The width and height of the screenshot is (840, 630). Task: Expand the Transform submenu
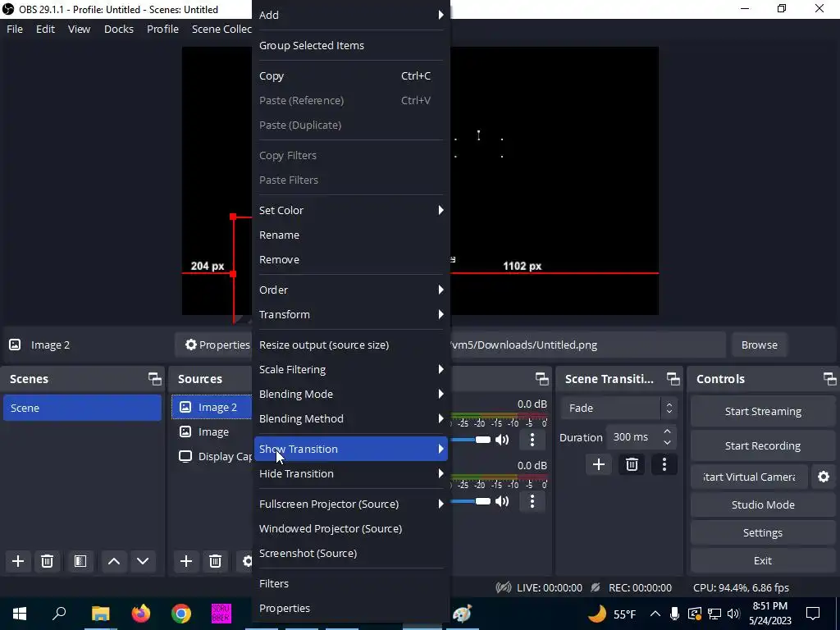pyautogui.click(x=350, y=314)
